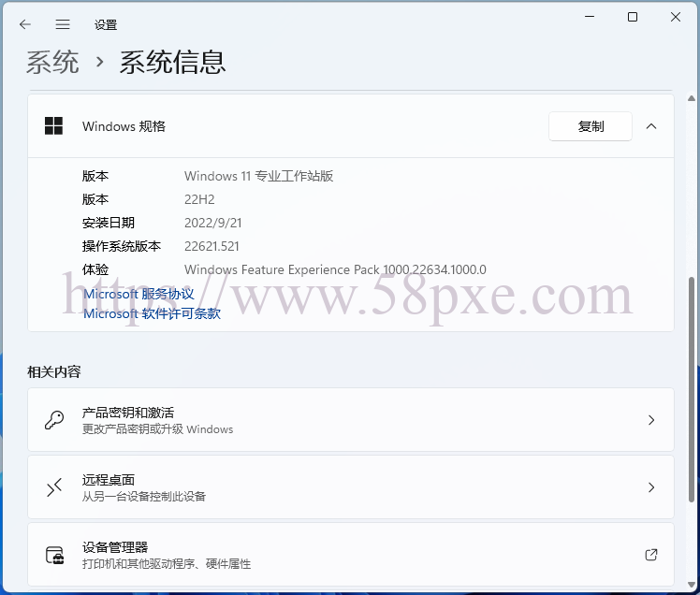Go back using the back arrow

(25, 24)
